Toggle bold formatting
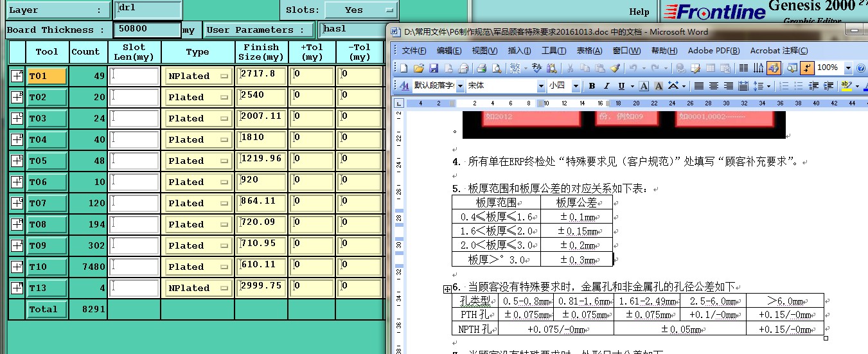 (592, 85)
